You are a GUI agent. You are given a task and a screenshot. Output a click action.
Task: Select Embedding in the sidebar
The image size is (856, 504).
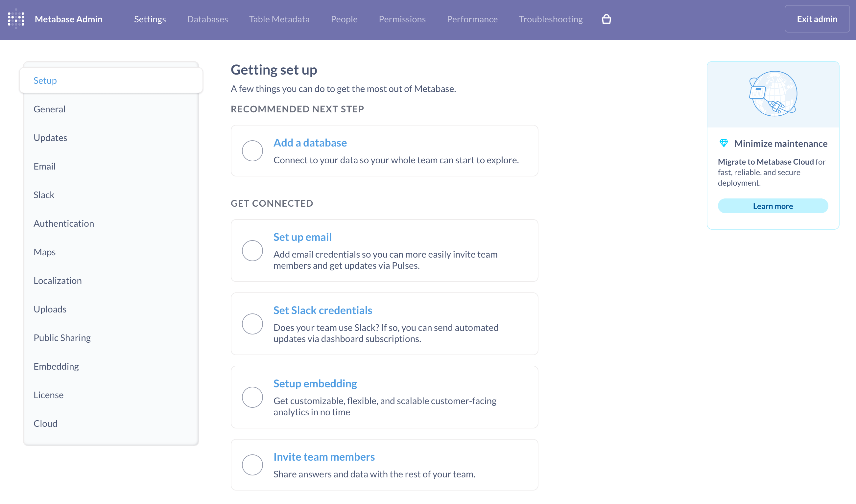click(x=111, y=366)
